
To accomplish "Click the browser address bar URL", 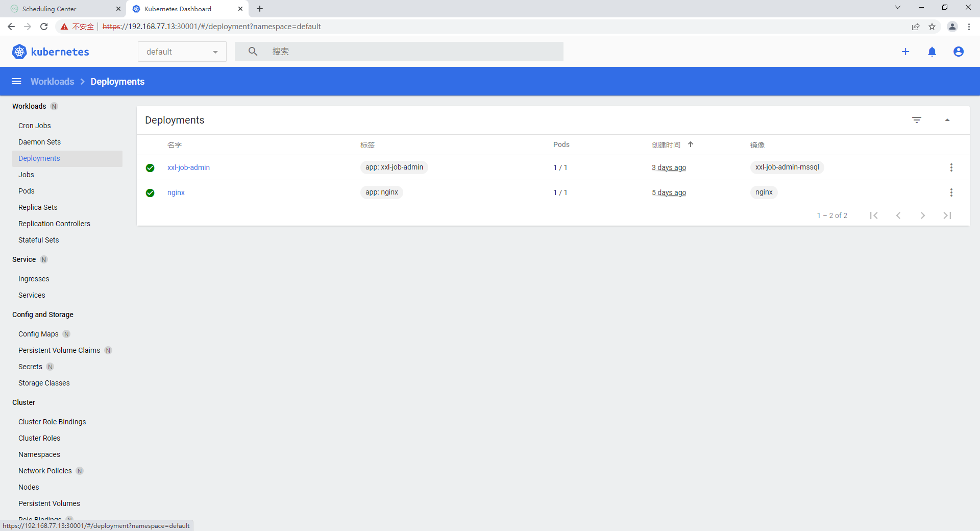I will (x=212, y=27).
